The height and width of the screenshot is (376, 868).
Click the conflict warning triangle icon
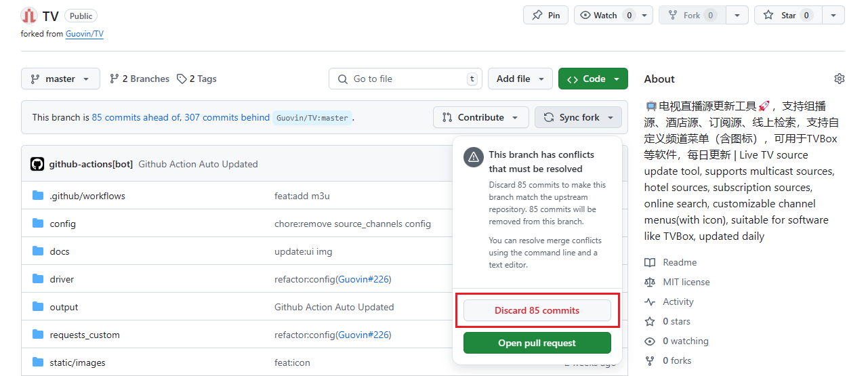click(473, 158)
